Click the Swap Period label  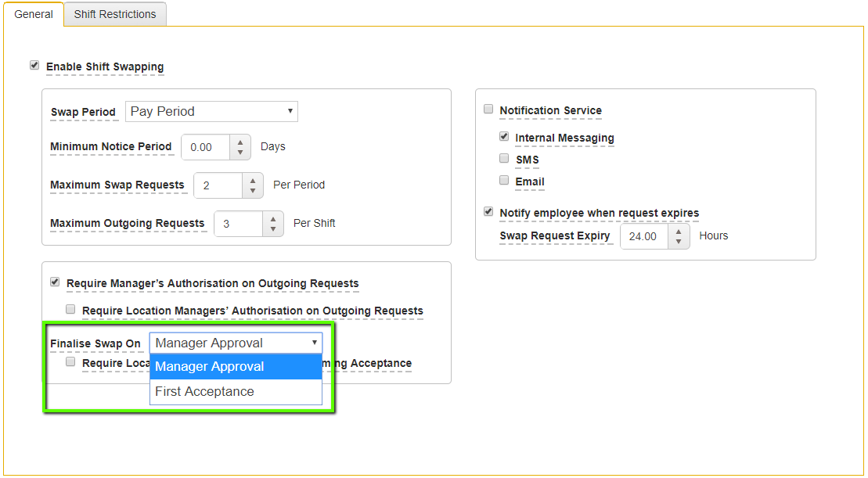[x=83, y=113]
